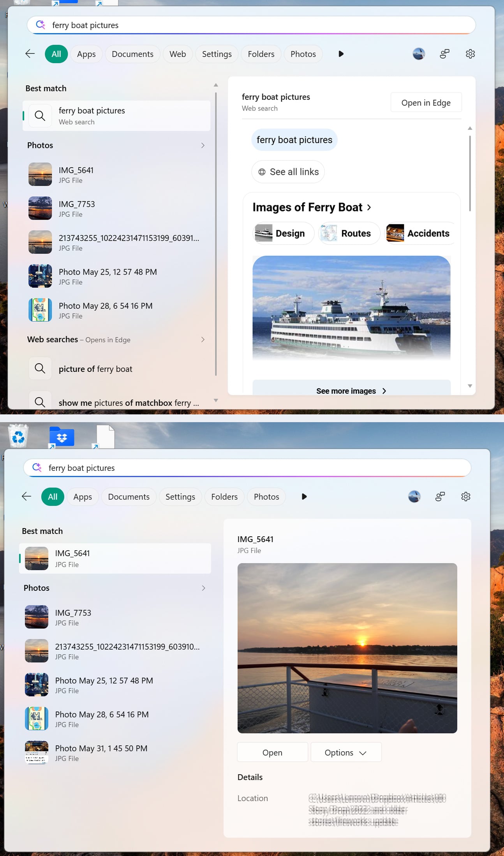The width and height of the screenshot is (504, 856).
Task: Click the people-link icon beside avatar in web-search window
Action: point(444,54)
